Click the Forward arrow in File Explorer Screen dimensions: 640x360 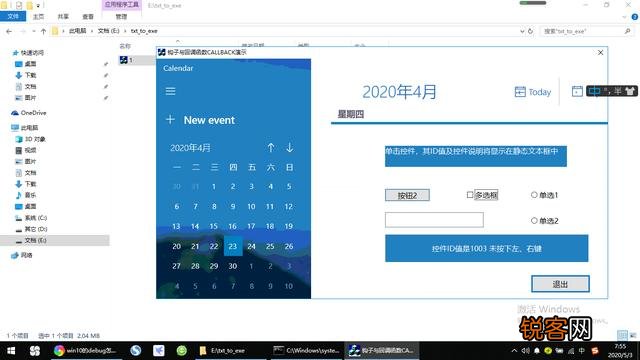point(23,31)
